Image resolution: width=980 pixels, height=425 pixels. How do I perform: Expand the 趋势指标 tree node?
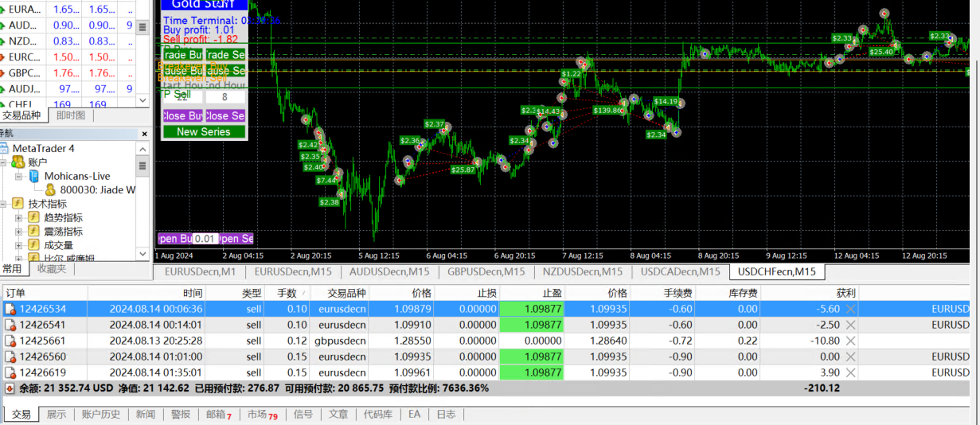click(x=18, y=217)
